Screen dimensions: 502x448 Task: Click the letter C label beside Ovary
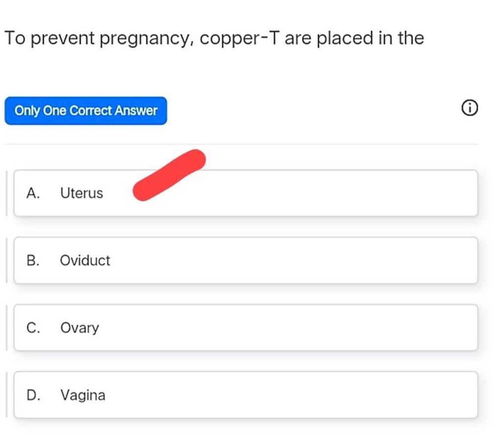(x=33, y=327)
